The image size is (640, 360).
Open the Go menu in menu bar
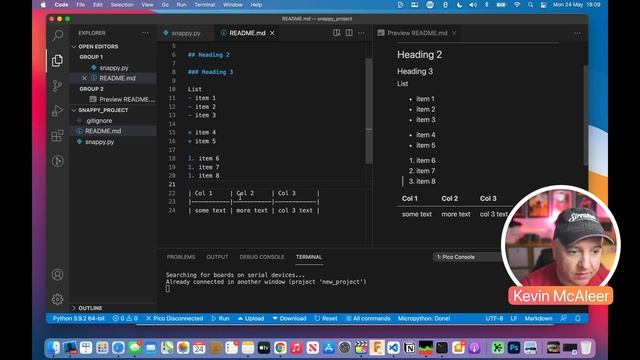(x=165, y=5)
